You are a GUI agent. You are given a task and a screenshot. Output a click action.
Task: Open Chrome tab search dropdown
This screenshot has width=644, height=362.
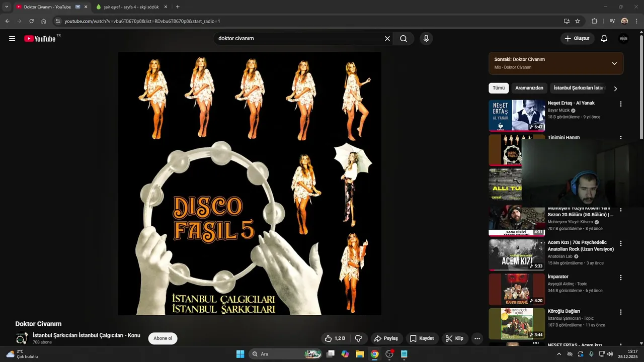7,7
